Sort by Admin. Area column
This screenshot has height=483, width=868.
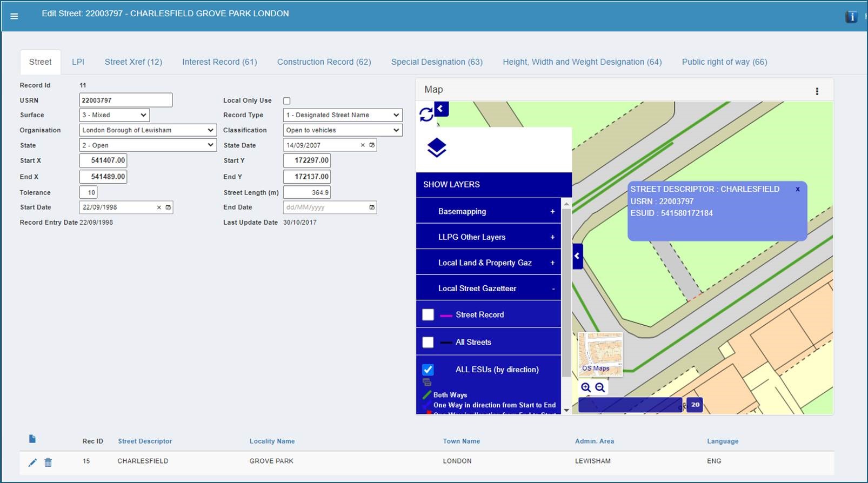pyautogui.click(x=594, y=441)
